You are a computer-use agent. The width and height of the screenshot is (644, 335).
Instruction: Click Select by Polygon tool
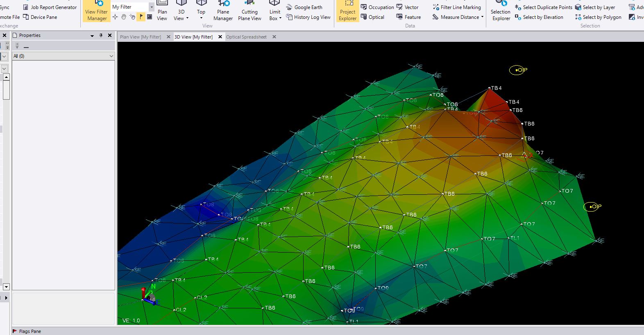598,17
